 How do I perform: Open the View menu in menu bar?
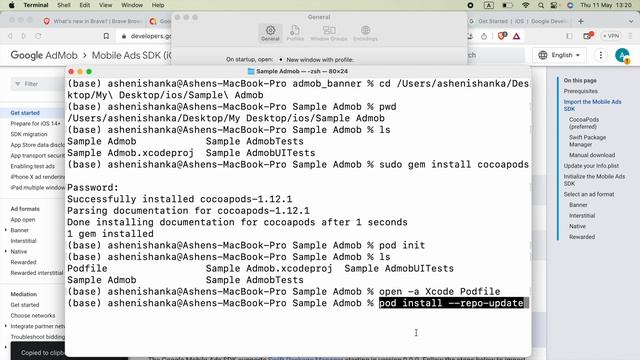click(x=105, y=5)
